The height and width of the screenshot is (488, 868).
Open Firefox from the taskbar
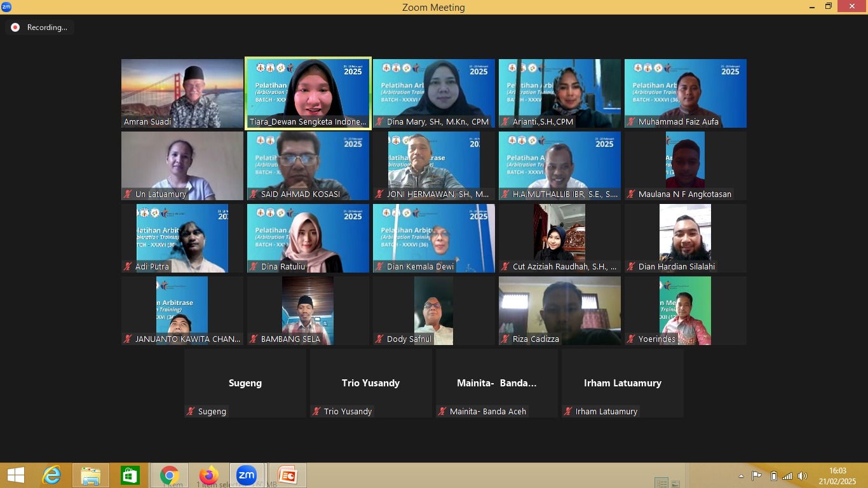tap(208, 475)
